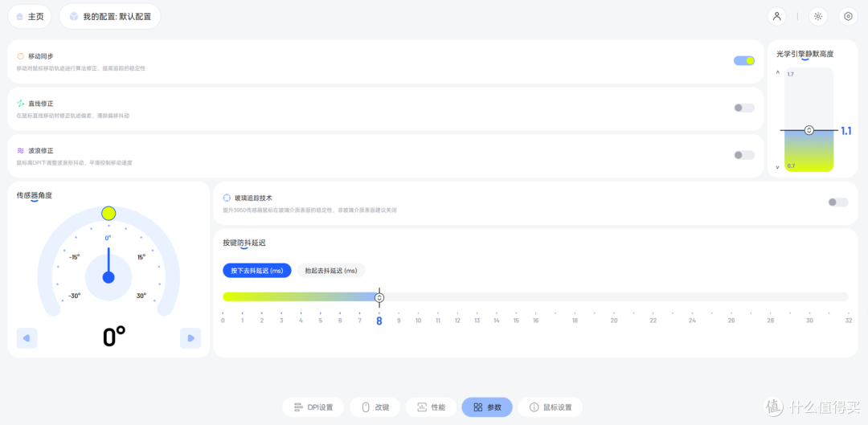
Task: Select 抬起去抖延迟 (ms) button
Action: pos(331,271)
